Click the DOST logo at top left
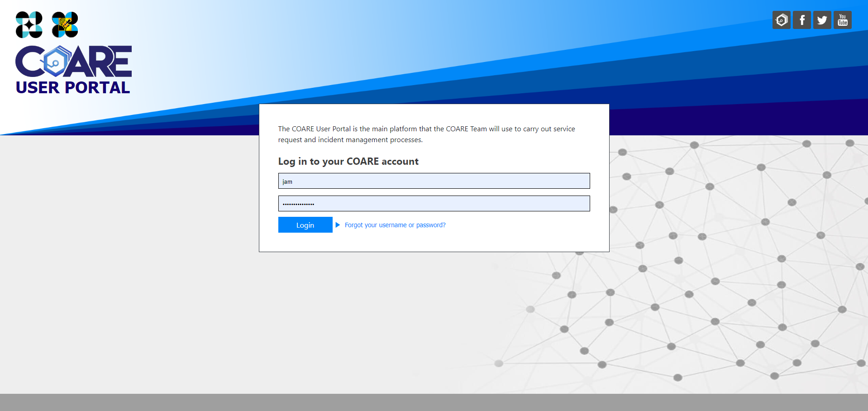Image resolution: width=868 pixels, height=411 pixels. coord(29,25)
